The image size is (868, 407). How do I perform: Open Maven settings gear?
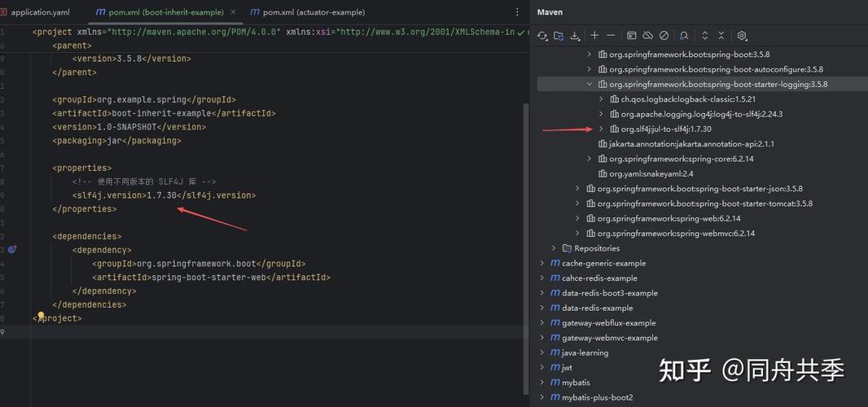742,36
